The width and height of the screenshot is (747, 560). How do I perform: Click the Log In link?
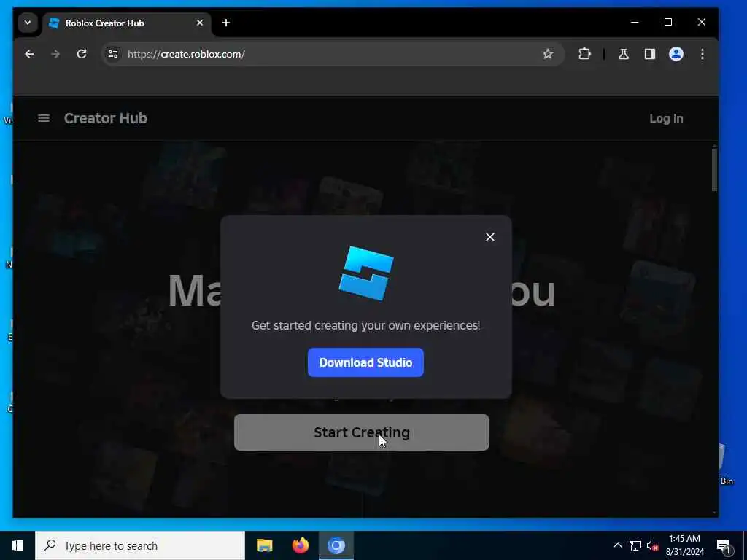(666, 119)
